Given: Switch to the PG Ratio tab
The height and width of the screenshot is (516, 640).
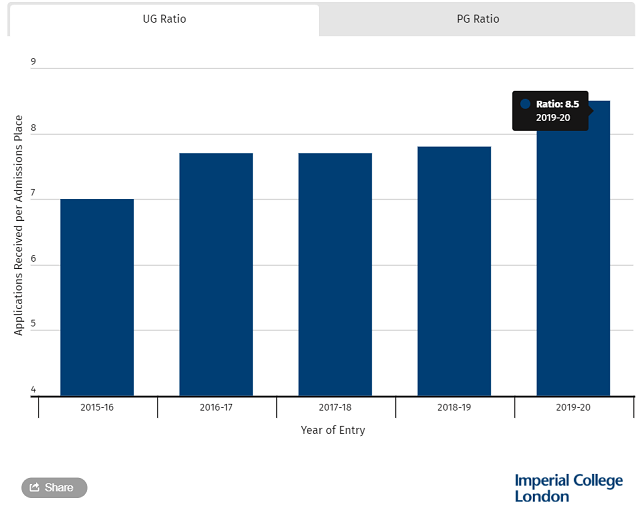Looking at the screenshot, I should pyautogui.click(x=478, y=19).
